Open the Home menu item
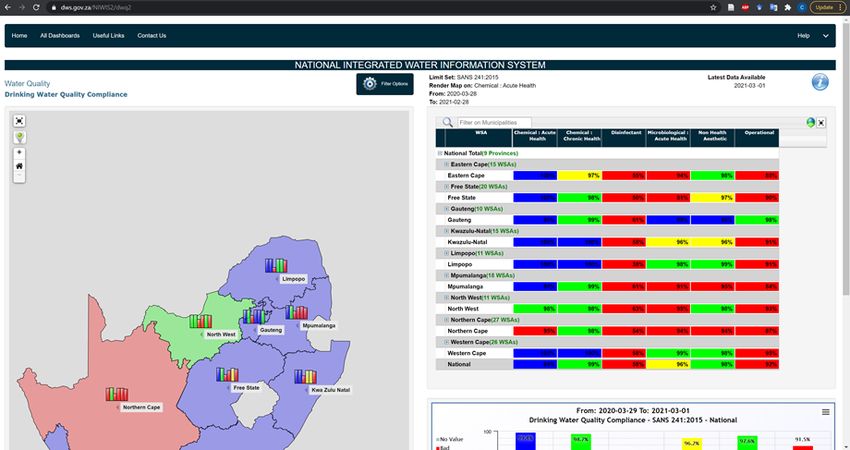Screen dimensions: 850x450 pyautogui.click(x=20, y=36)
